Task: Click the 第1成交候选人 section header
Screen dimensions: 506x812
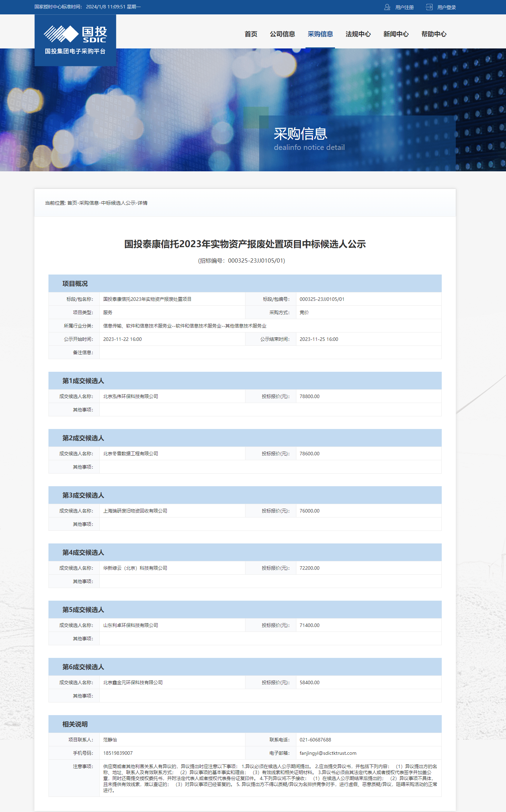Action: (x=83, y=381)
